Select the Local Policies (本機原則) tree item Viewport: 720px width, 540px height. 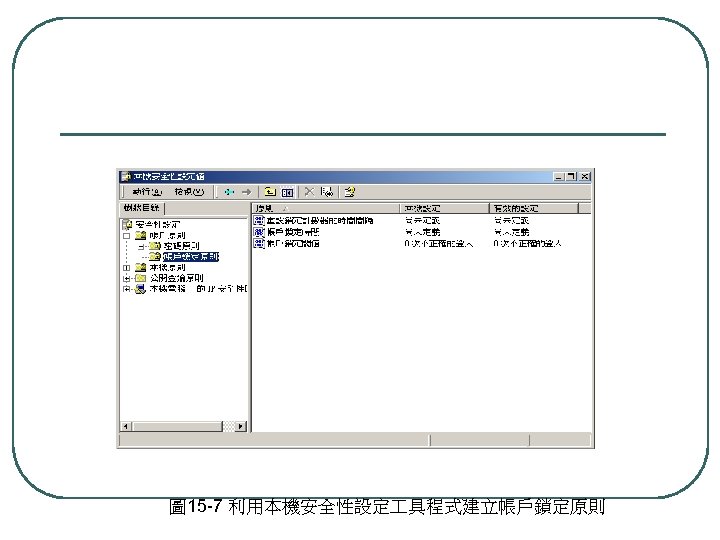click(167, 267)
